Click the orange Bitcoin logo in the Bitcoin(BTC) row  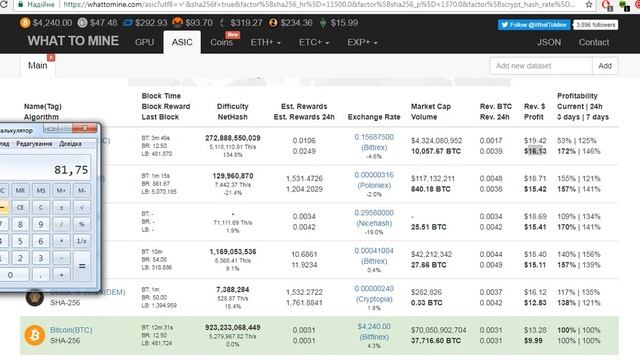35,335
